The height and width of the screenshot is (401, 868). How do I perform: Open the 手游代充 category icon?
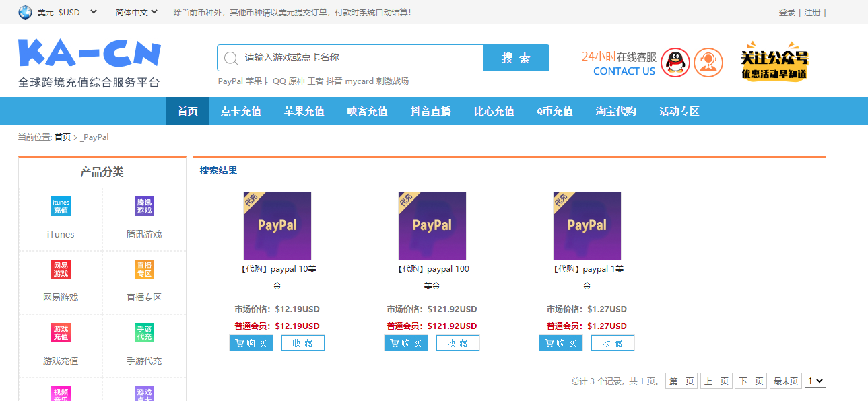(144, 332)
